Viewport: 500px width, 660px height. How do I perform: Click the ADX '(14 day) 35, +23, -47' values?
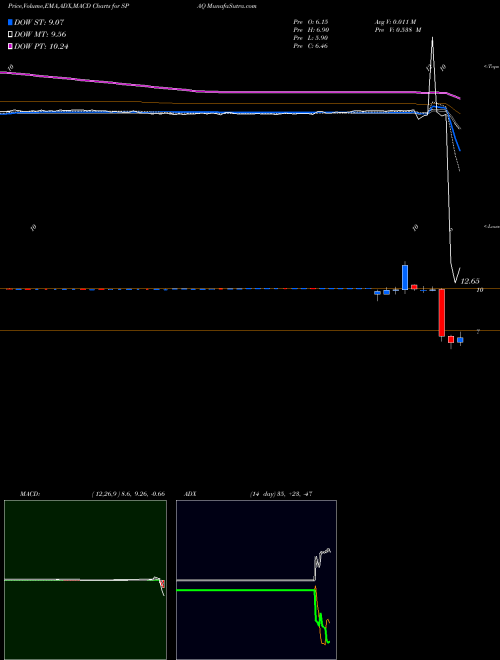(x=281, y=494)
